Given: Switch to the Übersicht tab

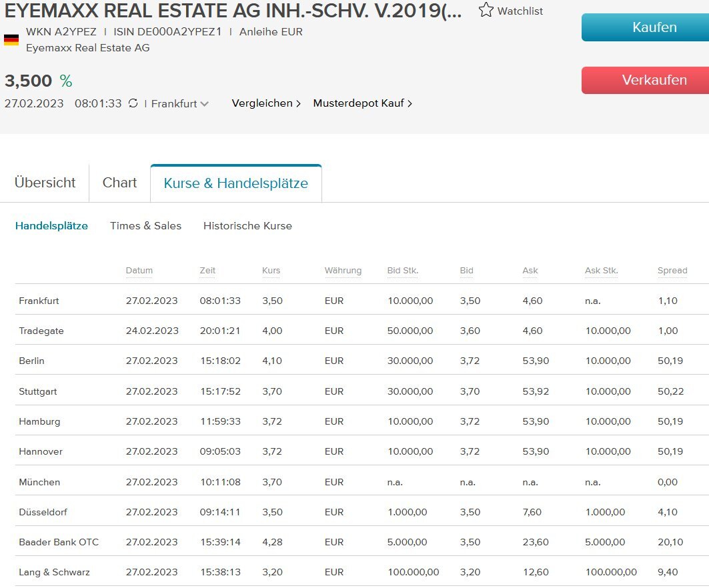Looking at the screenshot, I should (x=45, y=183).
